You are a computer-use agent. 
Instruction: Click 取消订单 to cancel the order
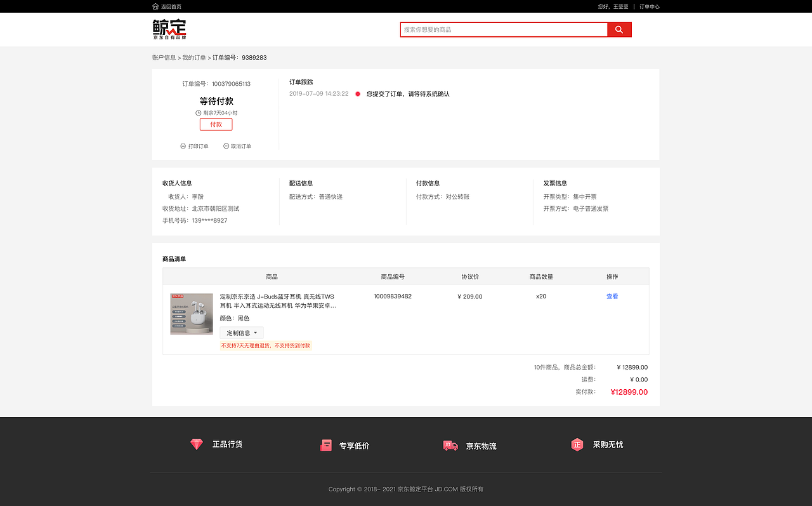[242, 146]
